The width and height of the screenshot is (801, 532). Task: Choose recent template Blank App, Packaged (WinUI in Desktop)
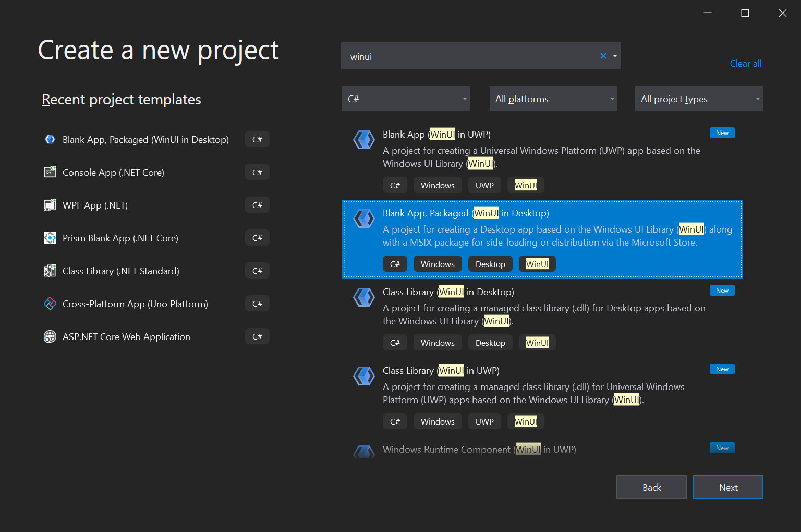(x=156, y=139)
